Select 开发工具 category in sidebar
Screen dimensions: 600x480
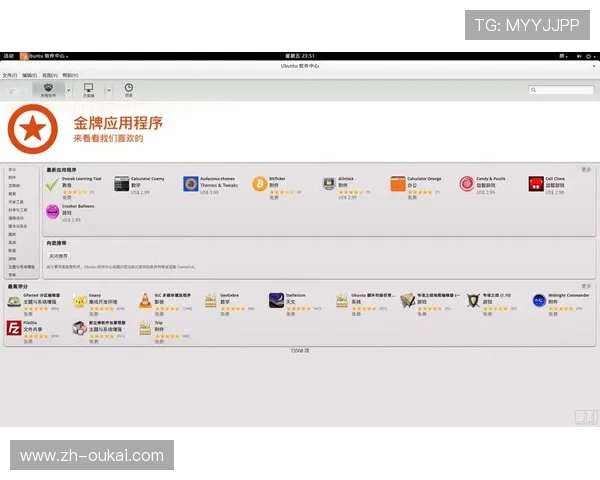(x=16, y=202)
